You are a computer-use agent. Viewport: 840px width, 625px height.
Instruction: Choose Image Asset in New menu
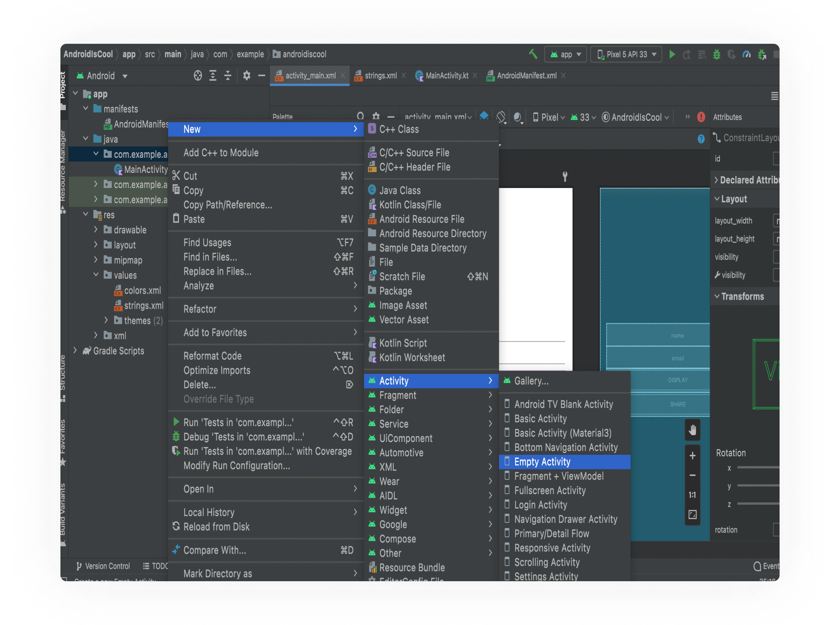(x=431, y=305)
